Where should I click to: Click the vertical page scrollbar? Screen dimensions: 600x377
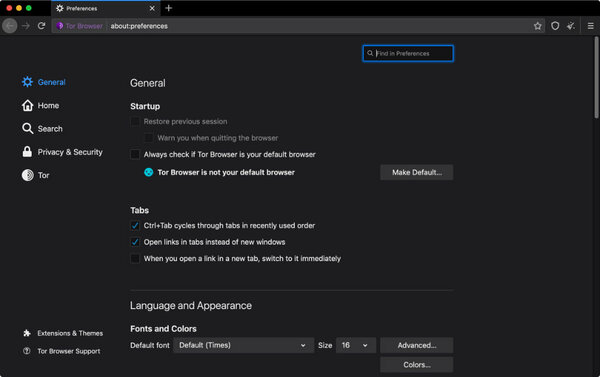pyautogui.click(x=596, y=77)
